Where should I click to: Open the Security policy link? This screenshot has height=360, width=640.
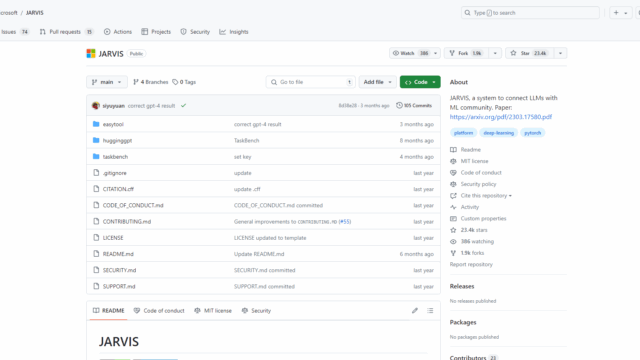pos(473,184)
